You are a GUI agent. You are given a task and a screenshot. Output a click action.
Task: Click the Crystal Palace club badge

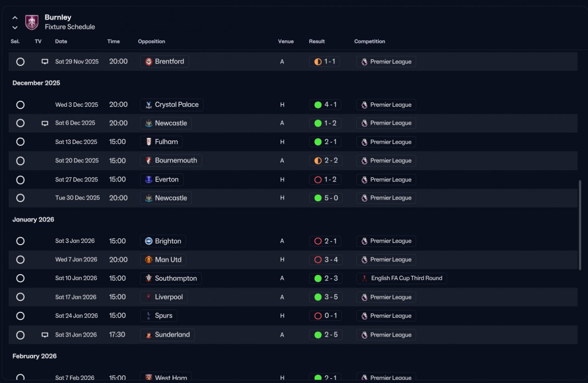pos(148,105)
